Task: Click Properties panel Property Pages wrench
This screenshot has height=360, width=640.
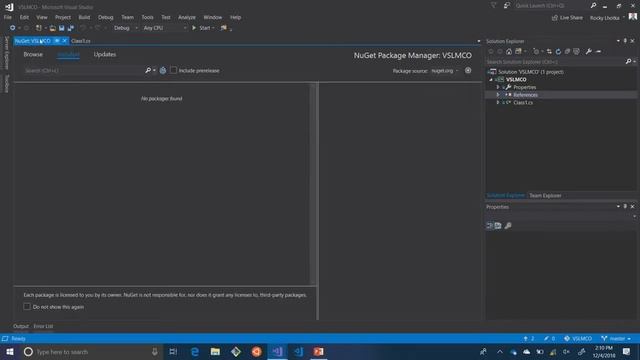Action: click(508, 226)
